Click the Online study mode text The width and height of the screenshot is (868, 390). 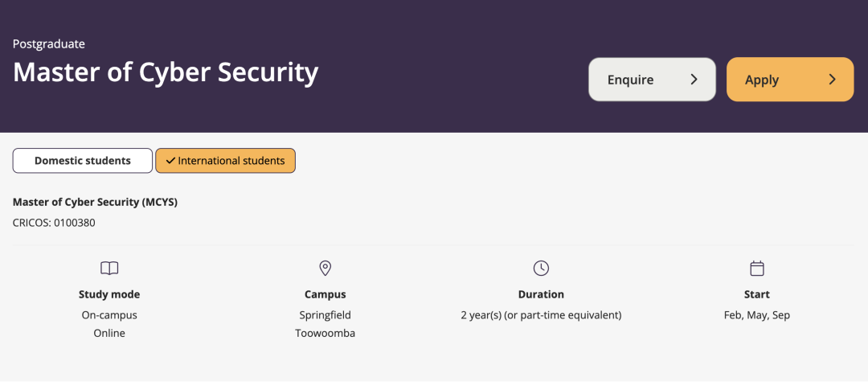pyautogui.click(x=109, y=333)
